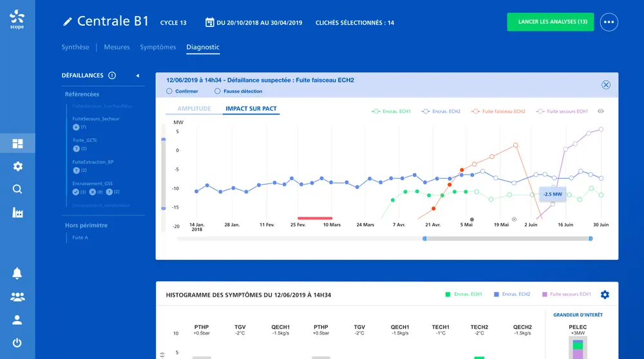Select the IMPACT SUR PACT tab
The height and width of the screenshot is (359, 644).
pos(251,109)
